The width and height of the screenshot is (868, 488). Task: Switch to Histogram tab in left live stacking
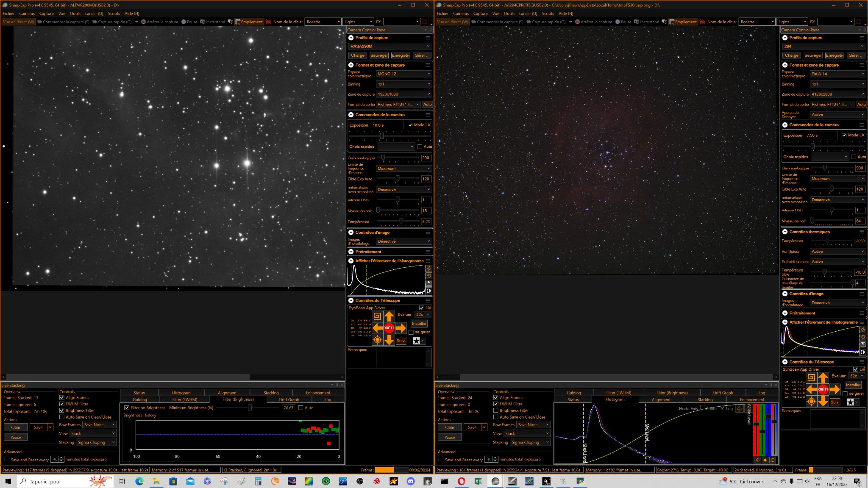[x=181, y=393]
